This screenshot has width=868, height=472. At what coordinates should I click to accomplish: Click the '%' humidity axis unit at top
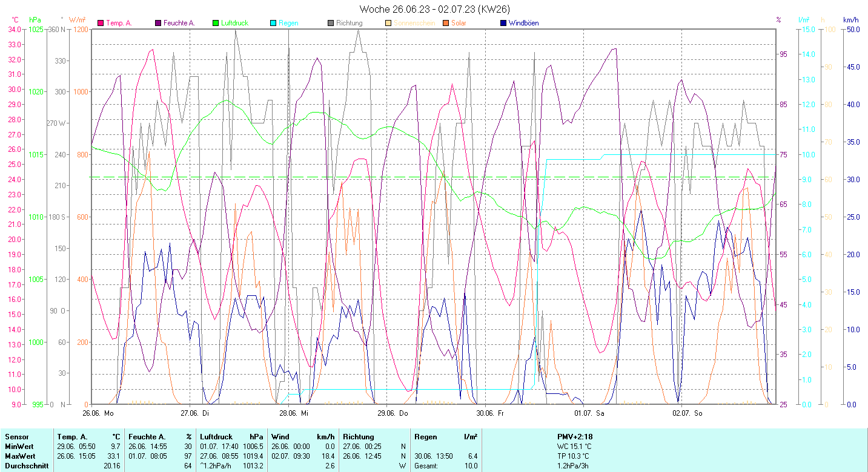[x=778, y=20]
